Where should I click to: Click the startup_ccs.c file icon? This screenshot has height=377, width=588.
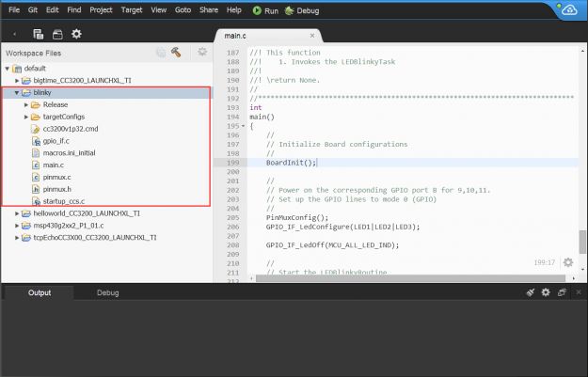pos(36,201)
